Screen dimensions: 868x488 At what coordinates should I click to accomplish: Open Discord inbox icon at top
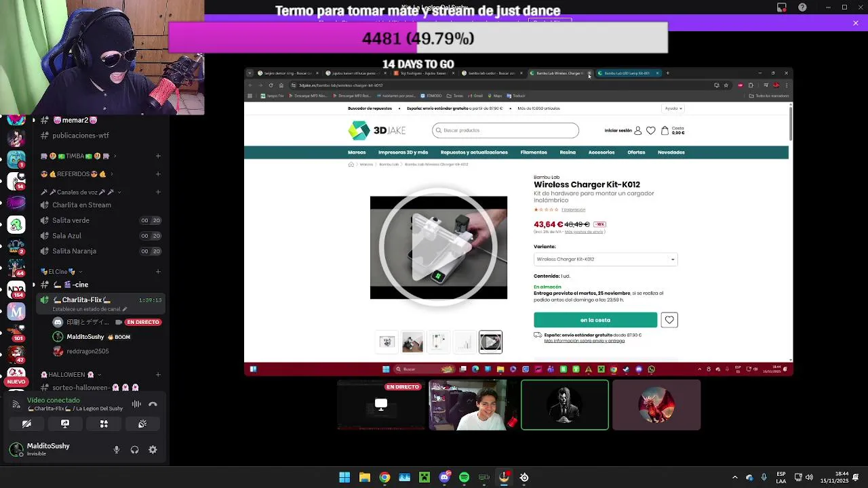(782, 7)
